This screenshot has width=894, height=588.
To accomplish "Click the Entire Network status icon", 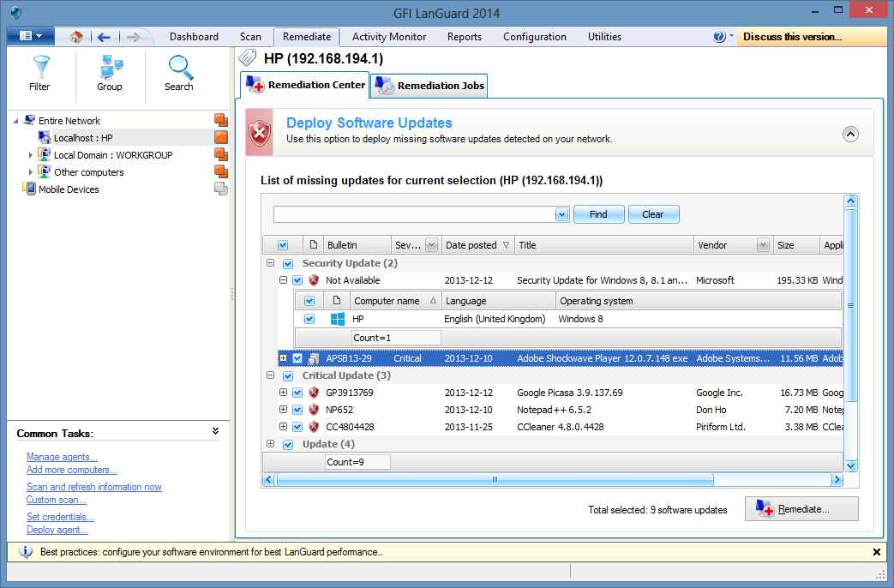I will pyautogui.click(x=221, y=120).
